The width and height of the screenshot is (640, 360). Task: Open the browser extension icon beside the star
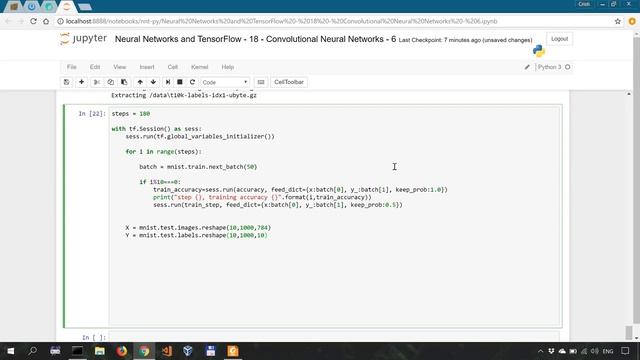click(632, 21)
